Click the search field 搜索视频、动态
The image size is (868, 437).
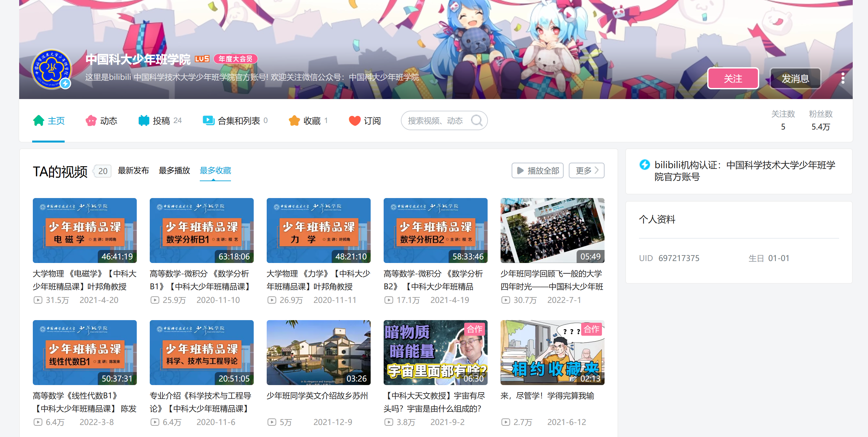tap(444, 120)
